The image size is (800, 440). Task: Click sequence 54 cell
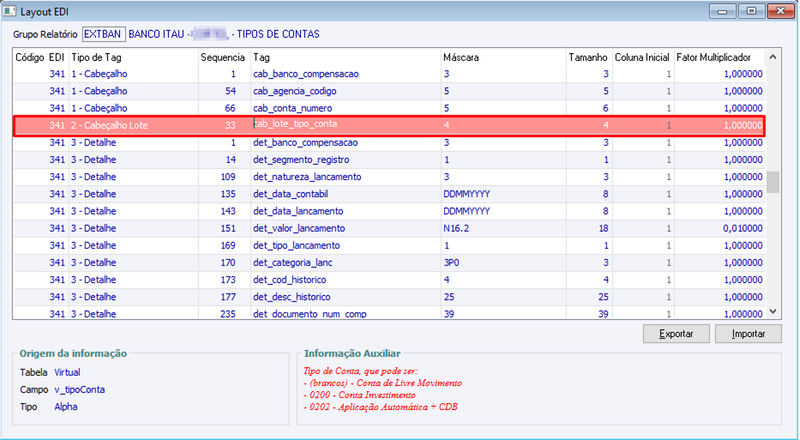[223, 91]
